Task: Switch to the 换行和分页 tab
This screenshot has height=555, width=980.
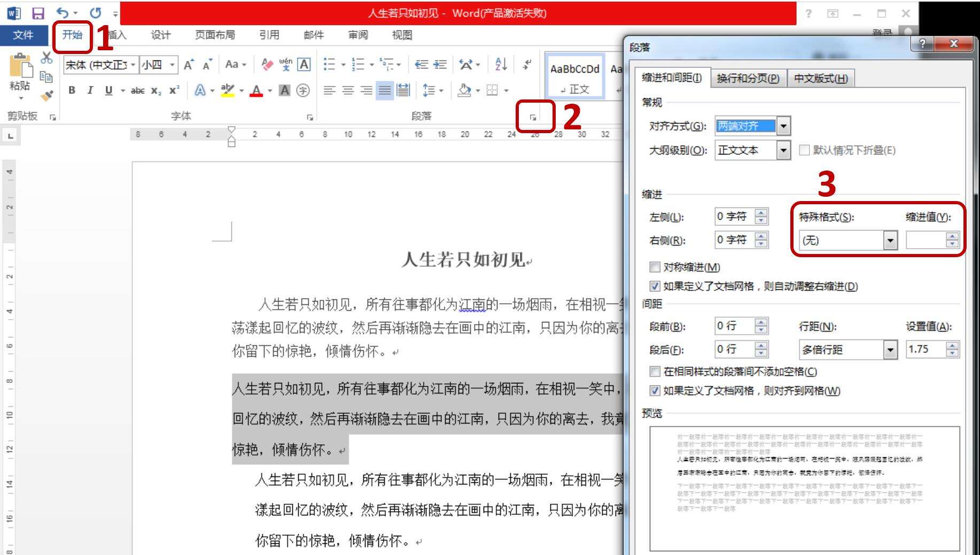Action: tap(748, 78)
